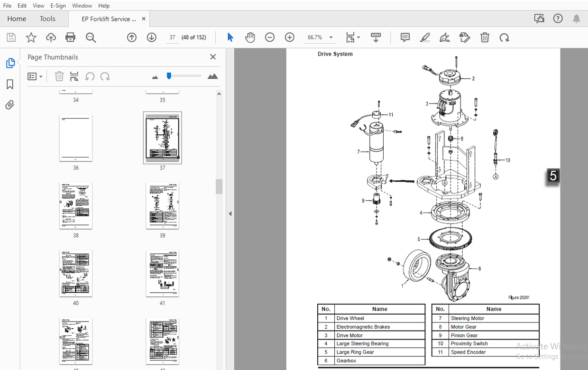This screenshot has height=370, width=588.
Task: Switch to the Tools tab
Action: 47,18
